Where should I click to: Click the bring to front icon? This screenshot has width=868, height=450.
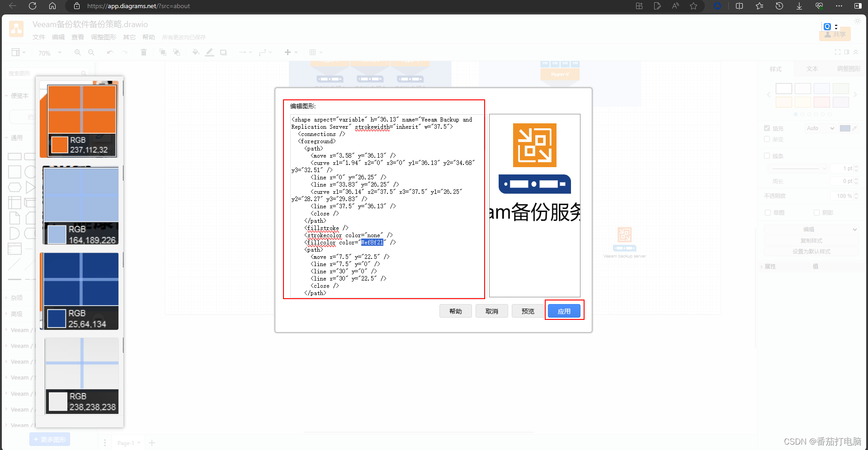point(163,52)
